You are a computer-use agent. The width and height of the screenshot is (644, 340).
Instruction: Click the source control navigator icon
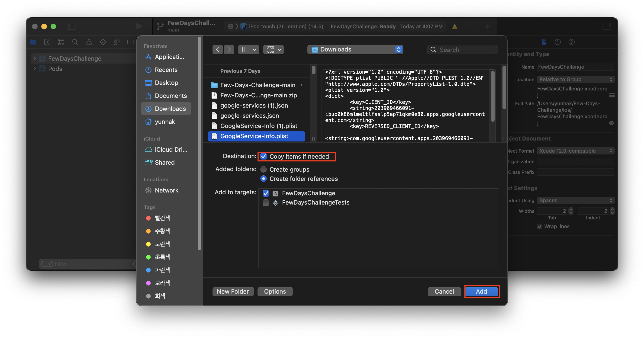[47, 42]
